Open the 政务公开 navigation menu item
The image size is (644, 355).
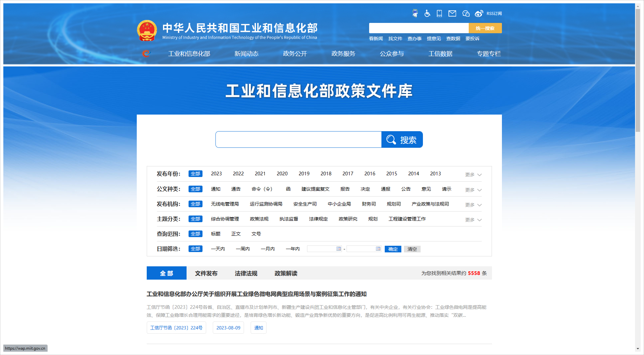[x=295, y=54]
